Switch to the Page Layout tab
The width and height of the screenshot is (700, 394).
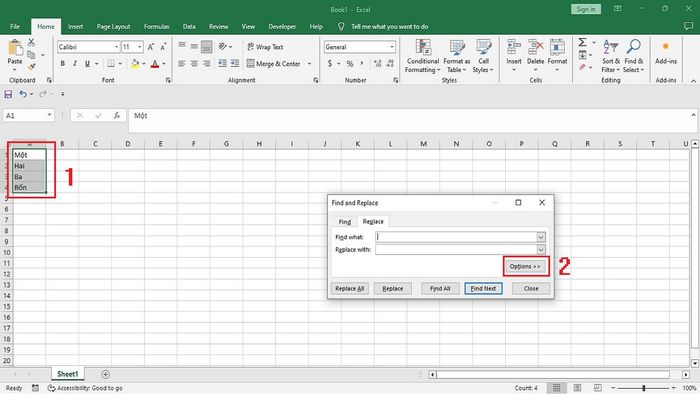pyautogui.click(x=113, y=27)
